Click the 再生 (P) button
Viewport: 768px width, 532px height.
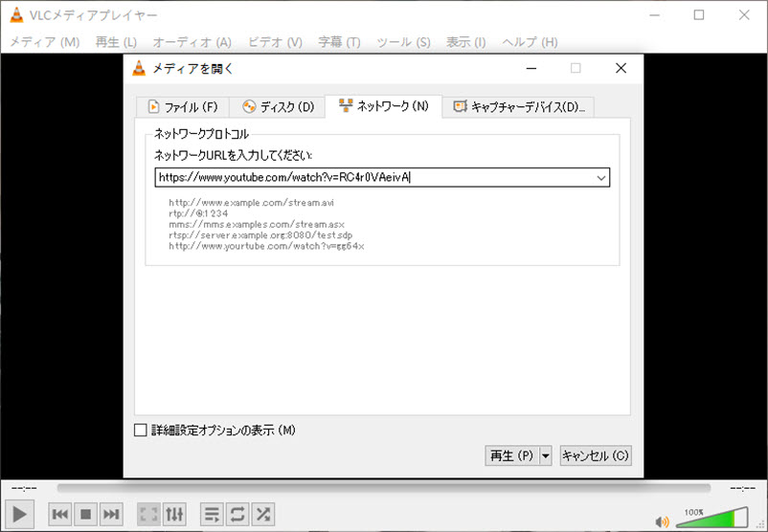click(x=511, y=455)
